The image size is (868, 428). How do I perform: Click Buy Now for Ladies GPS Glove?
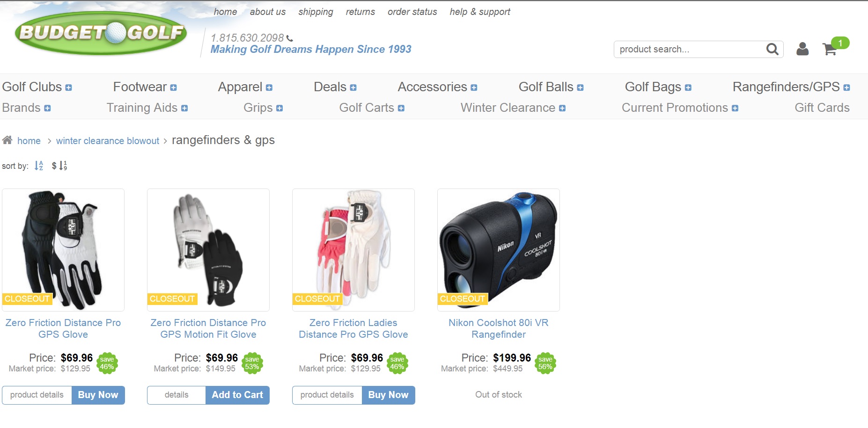pyautogui.click(x=388, y=395)
